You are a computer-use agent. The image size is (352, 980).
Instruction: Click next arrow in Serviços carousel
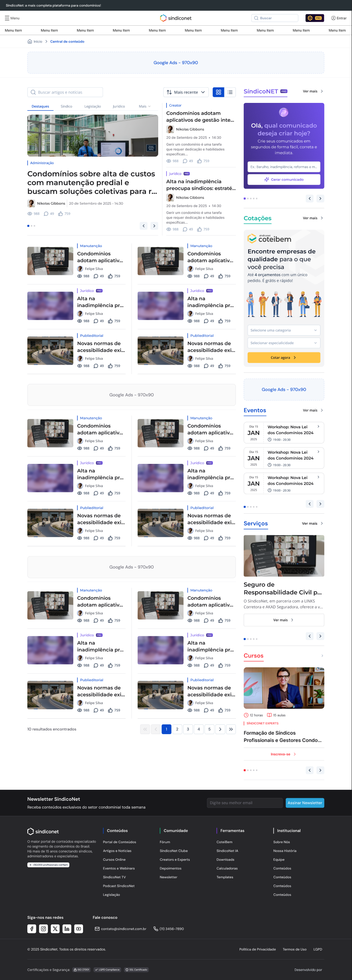(320, 636)
